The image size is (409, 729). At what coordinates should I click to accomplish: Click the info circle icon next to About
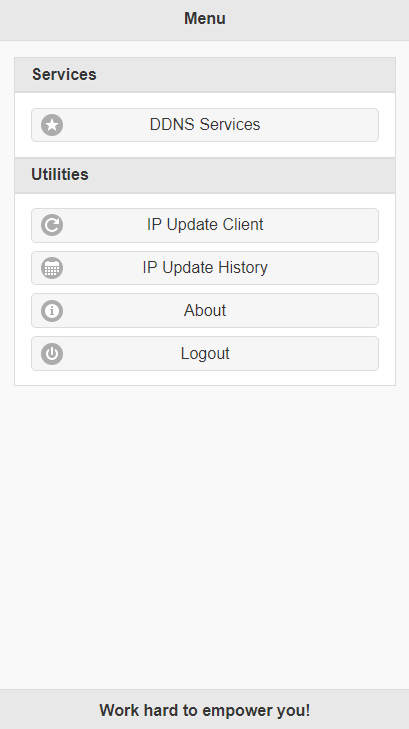(x=52, y=311)
